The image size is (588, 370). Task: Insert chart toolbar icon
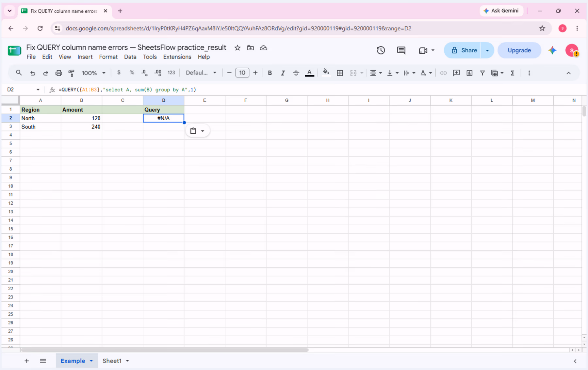pyautogui.click(x=469, y=73)
